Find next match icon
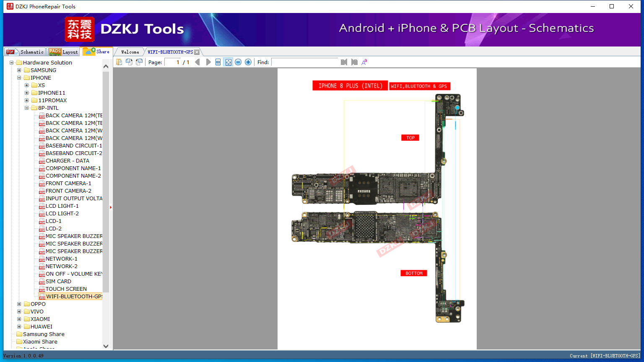 pos(354,62)
